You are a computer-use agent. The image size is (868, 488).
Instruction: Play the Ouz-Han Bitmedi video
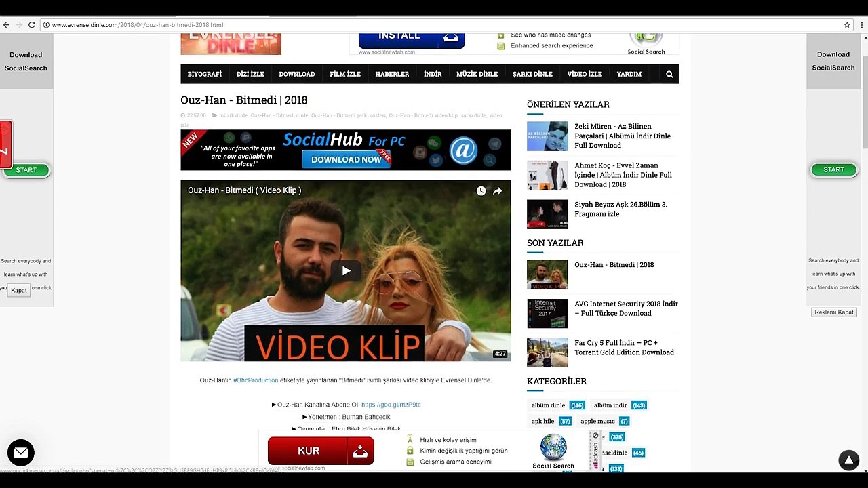point(346,271)
